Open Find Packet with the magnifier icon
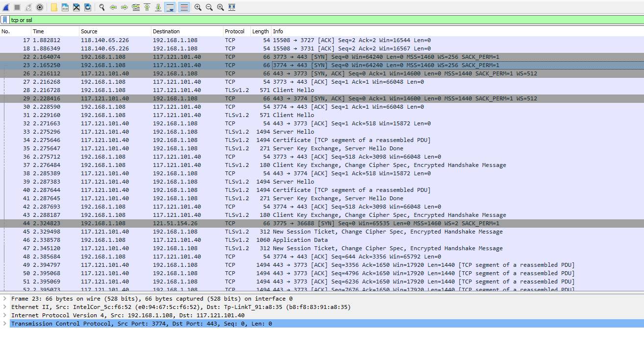 pos(102,7)
